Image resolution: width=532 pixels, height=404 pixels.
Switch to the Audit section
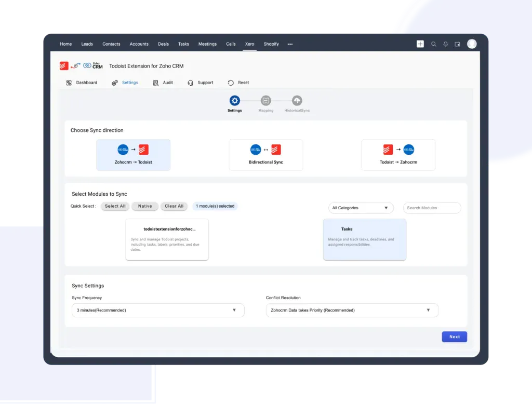(x=168, y=83)
